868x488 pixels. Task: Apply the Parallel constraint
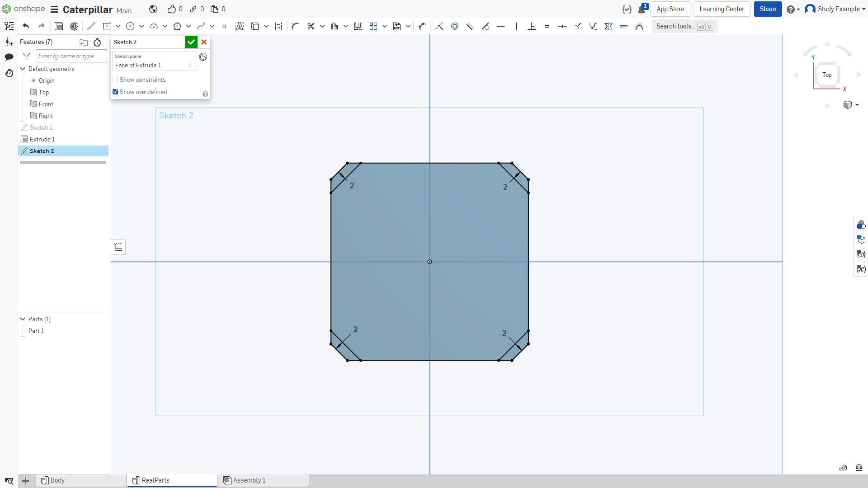(x=470, y=26)
